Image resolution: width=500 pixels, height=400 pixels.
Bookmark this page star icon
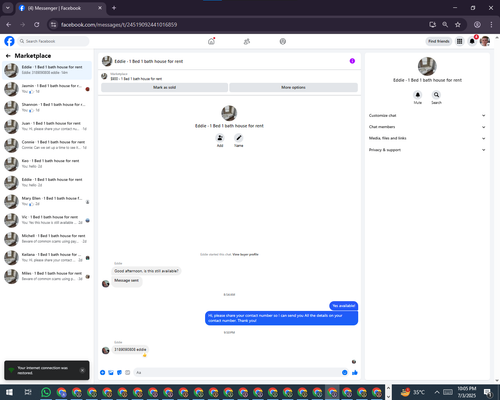click(x=458, y=25)
